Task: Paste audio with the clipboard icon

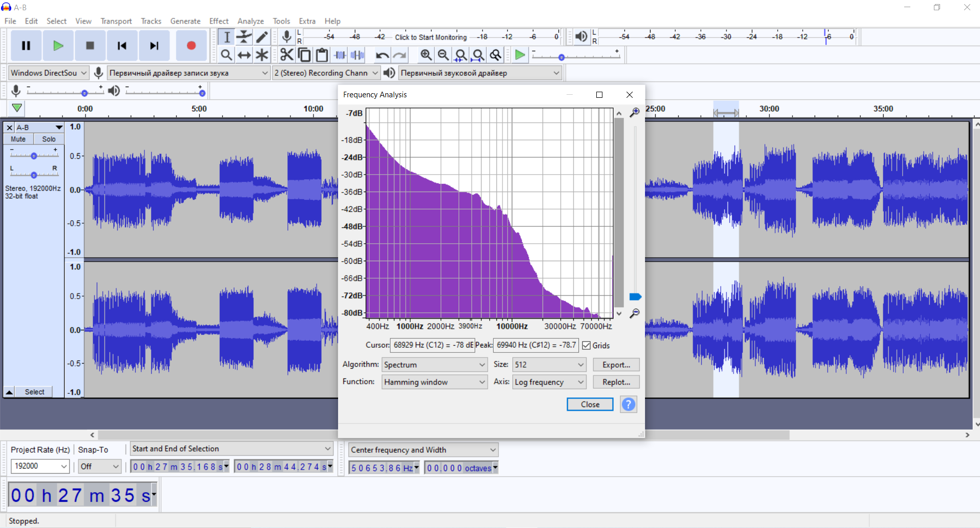Action: [322, 55]
